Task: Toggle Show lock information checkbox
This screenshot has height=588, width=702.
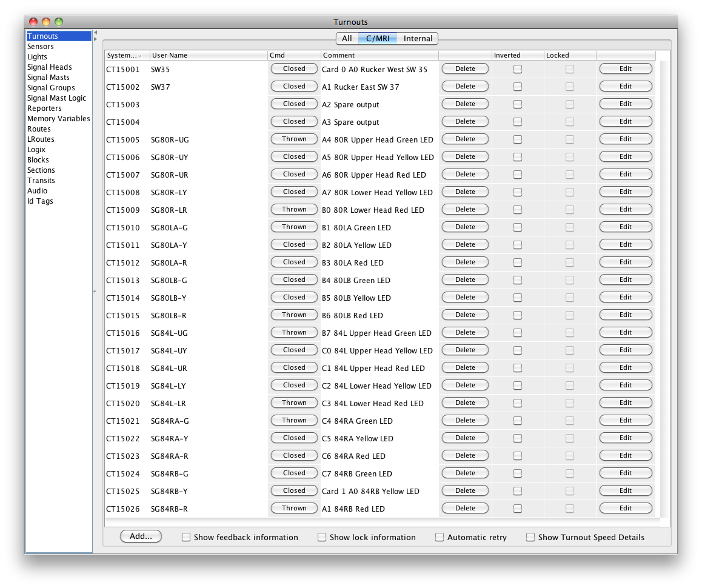Action: point(323,537)
